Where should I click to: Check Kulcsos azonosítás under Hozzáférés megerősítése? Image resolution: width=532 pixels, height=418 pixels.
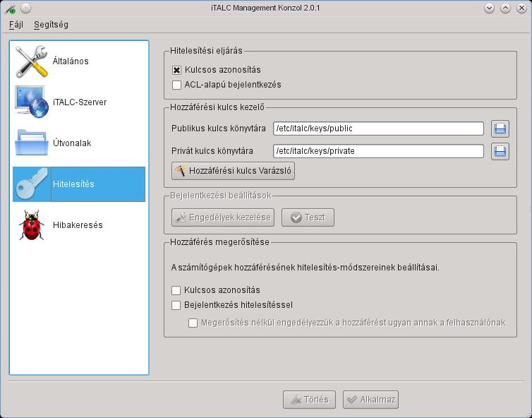tap(176, 290)
